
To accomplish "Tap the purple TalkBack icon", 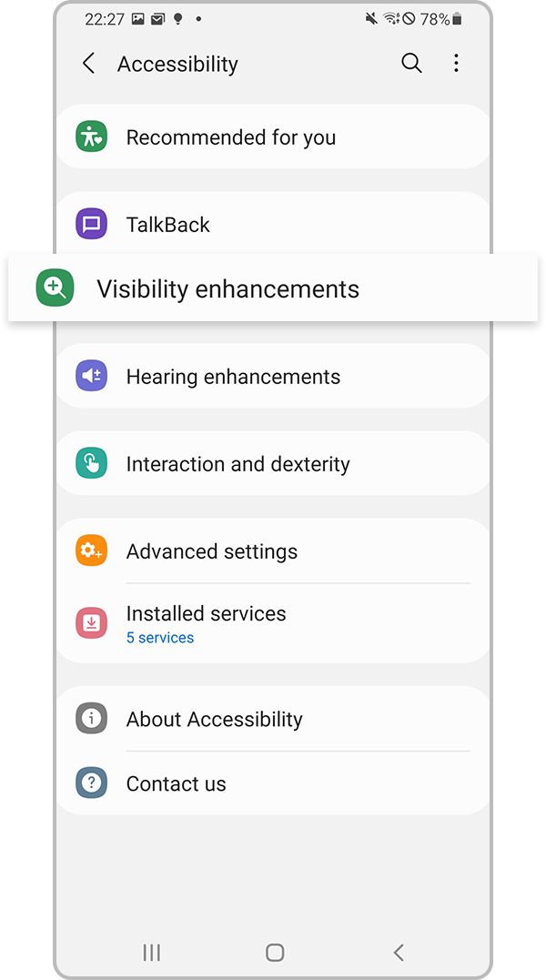I will [x=91, y=225].
